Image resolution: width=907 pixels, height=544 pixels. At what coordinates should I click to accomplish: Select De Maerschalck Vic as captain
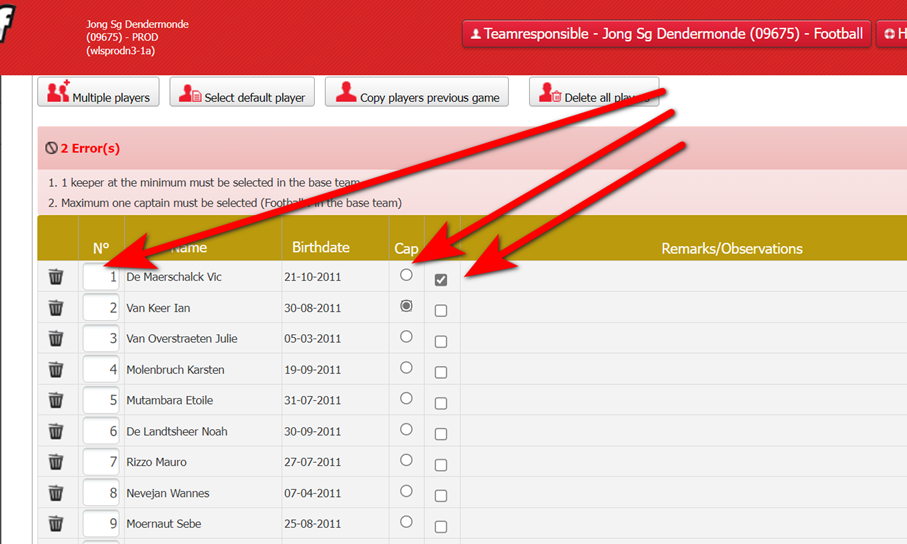point(406,275)
